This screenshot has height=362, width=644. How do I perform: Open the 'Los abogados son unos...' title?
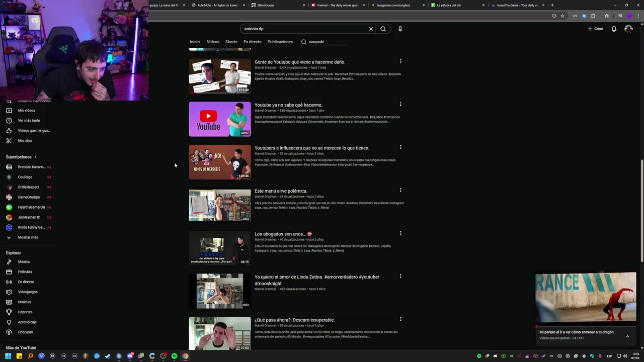tap(283, 234)
